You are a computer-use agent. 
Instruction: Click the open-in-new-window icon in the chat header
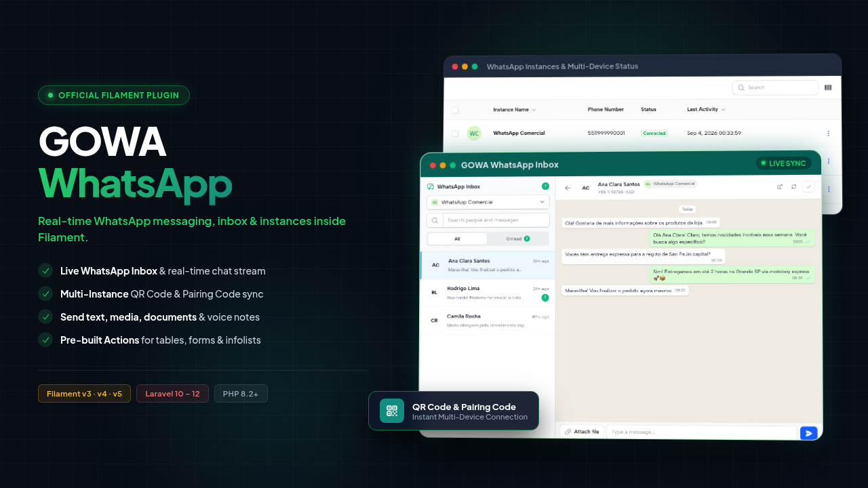[x=780, y=187]
